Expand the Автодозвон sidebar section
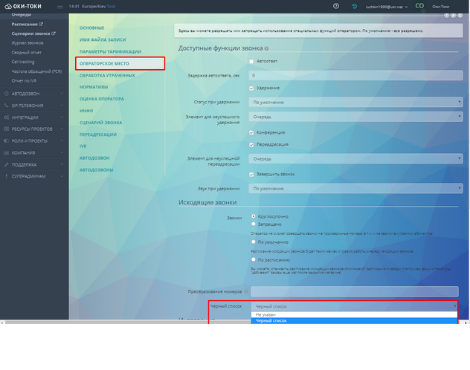 tap(33, 94)
